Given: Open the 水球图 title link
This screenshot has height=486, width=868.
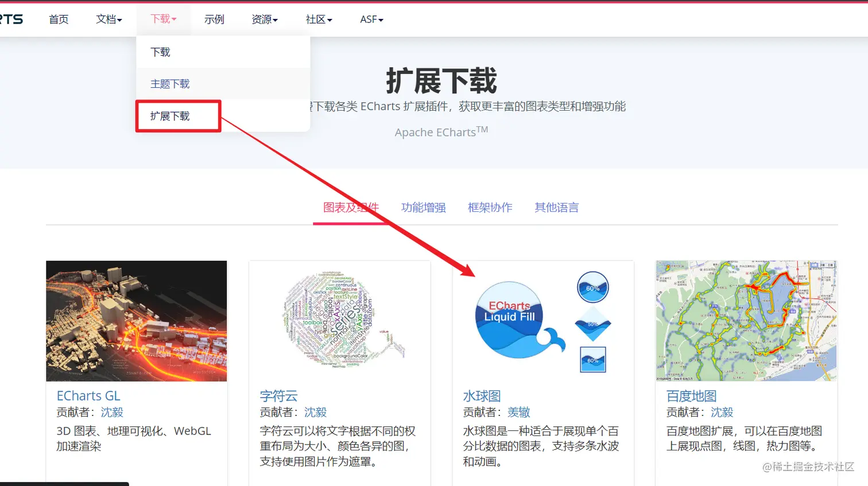Looking at the screenshot, I should [482, 396].
